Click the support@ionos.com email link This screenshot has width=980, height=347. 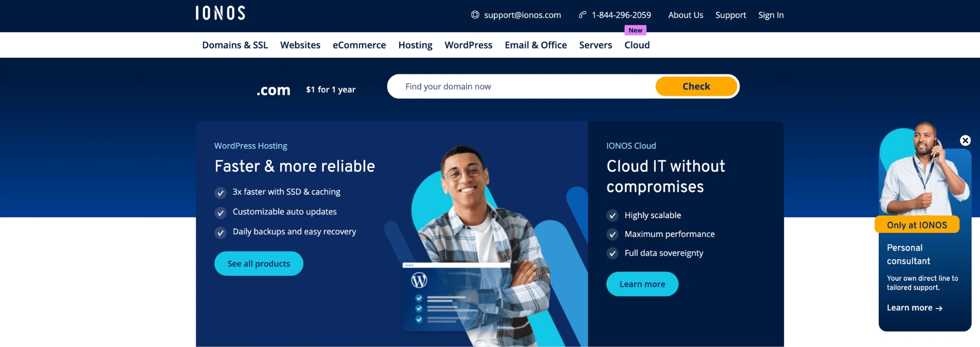pyautogui.click(x=522, y=15)
